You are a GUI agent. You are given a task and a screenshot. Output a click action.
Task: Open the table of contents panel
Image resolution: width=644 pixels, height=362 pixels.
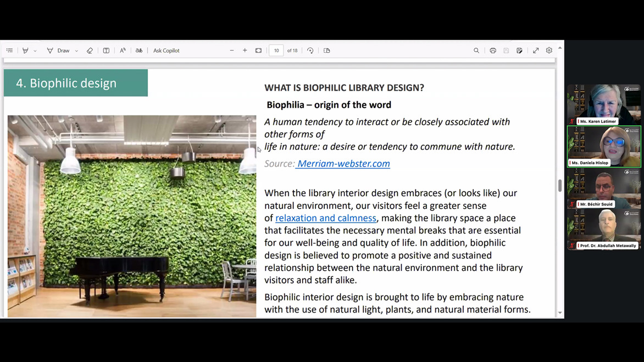9,51
